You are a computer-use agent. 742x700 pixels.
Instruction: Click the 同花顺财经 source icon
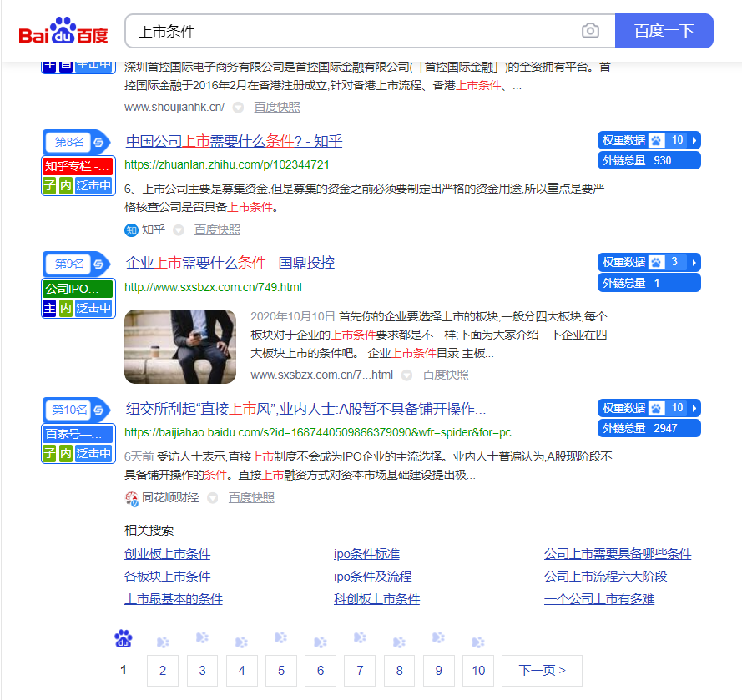tap(131, 498)
